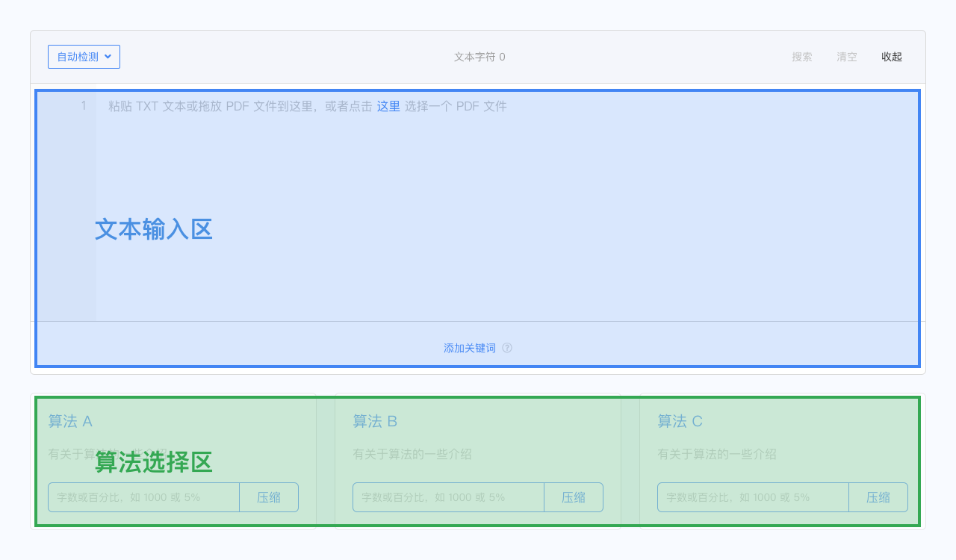956x560 pixels.
Task: Click the 搜索 button in the header
Action: (x=802, y=57)
